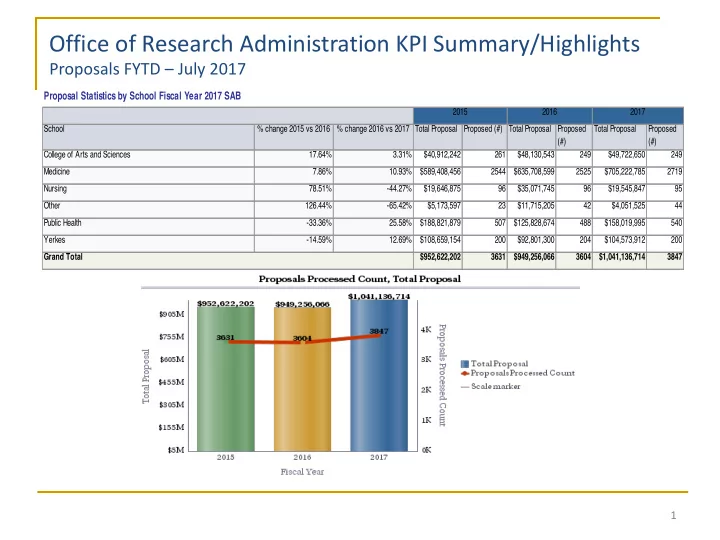Screen dimensions: 720x540
Task: Click the '126.44%' cell in the Other row
Action: coord(294,209)
